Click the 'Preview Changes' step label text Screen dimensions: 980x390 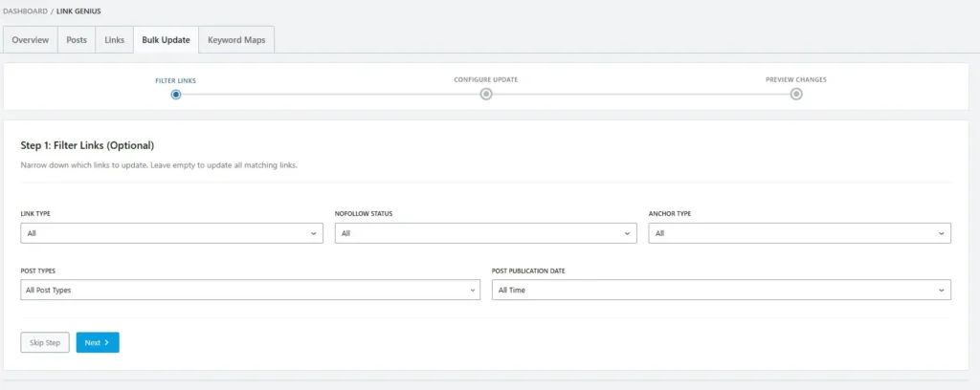coord(796,79)
